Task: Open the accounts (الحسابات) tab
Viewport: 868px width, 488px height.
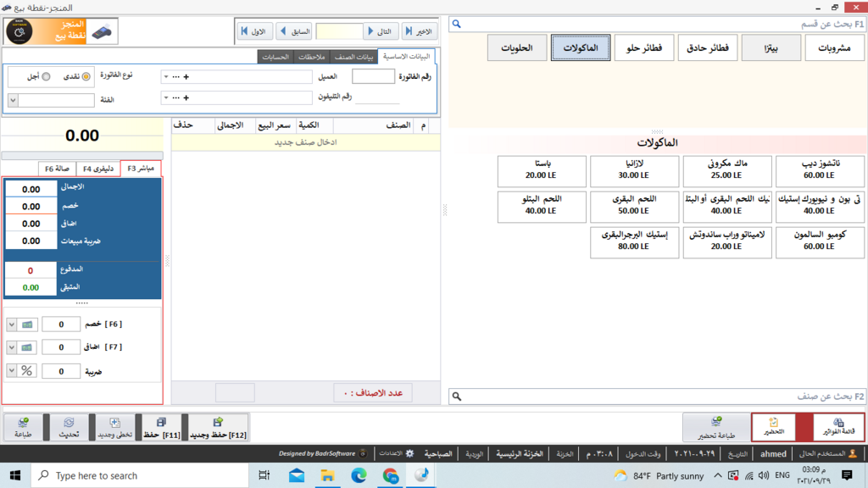Action: coord(275,57)
